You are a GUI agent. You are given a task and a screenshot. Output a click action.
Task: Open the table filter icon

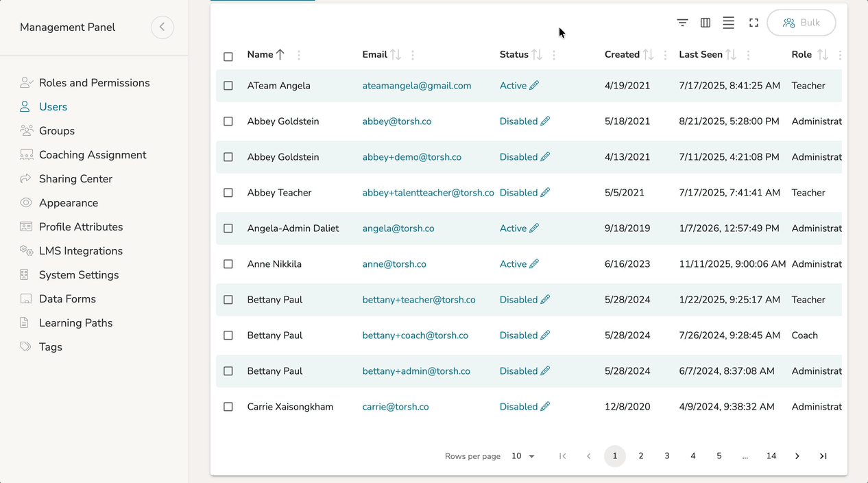click(x=682, y=23)
